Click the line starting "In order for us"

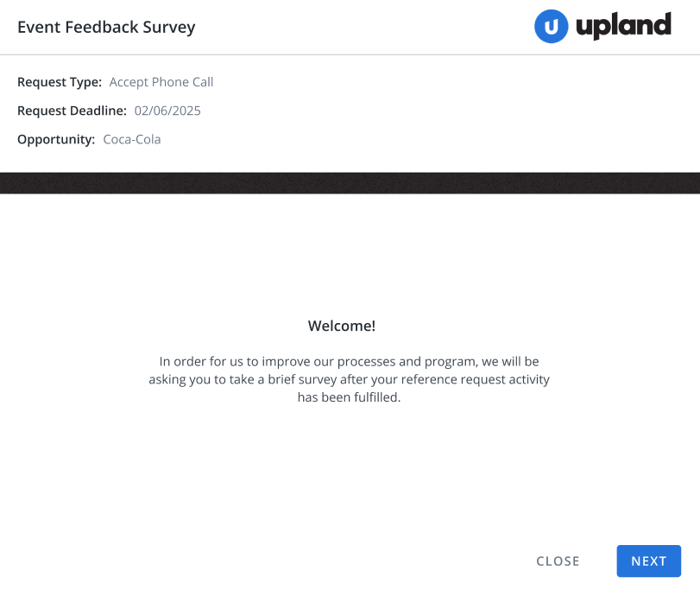349,361
